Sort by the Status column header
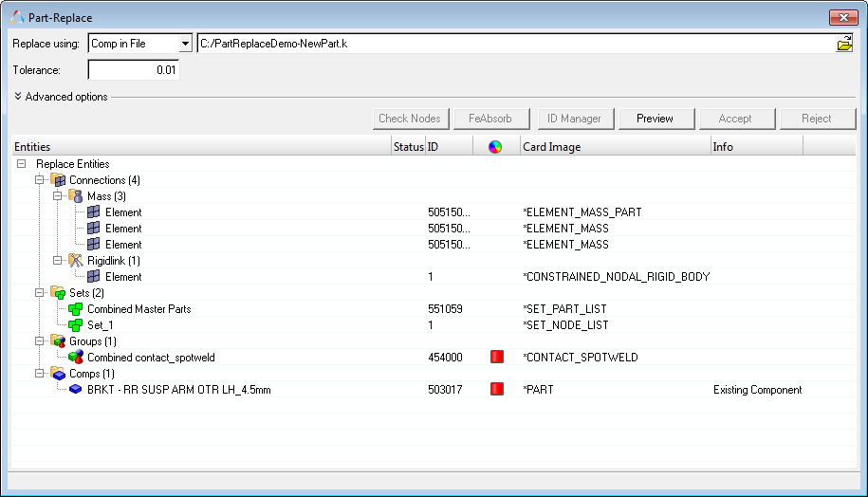The width and height of the screenshot is (868, 497). pyautogui.click(x=409, y=147)
